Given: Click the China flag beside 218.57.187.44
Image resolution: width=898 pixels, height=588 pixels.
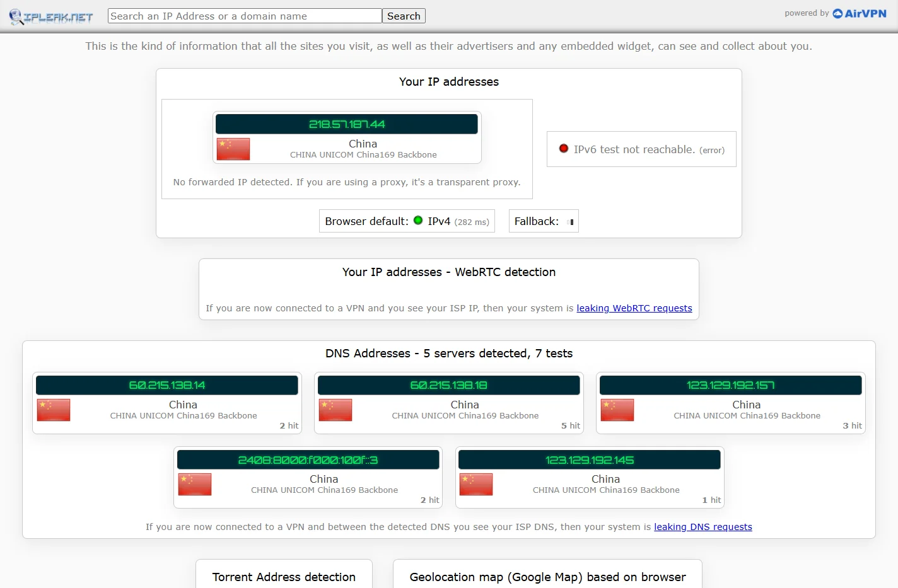Looking at the screenshot, I should click(x=233, y=149).
